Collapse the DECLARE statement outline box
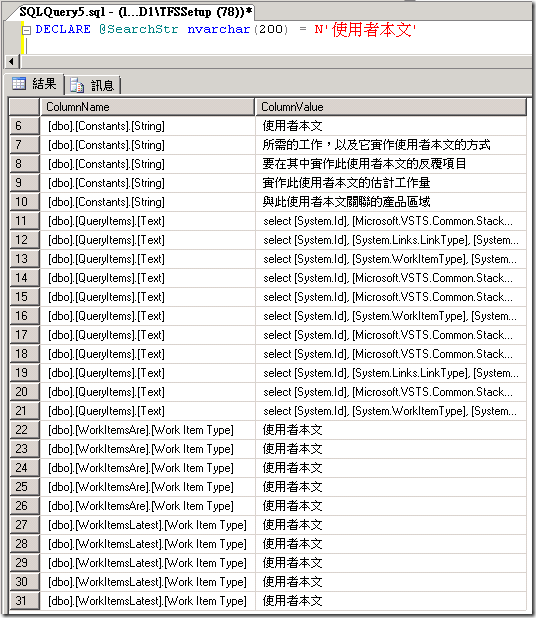 26,30
